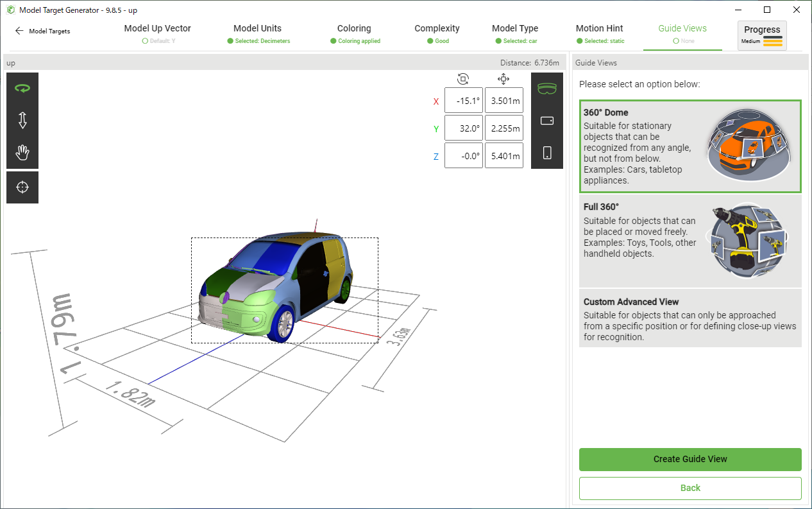This screenshot has height=509, width=812.
Task: Open the Model Up Vector step
Action: [x=157, y=33]
